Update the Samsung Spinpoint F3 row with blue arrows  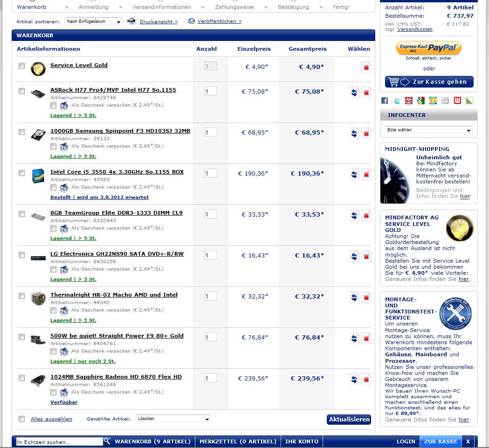[354, 134]
